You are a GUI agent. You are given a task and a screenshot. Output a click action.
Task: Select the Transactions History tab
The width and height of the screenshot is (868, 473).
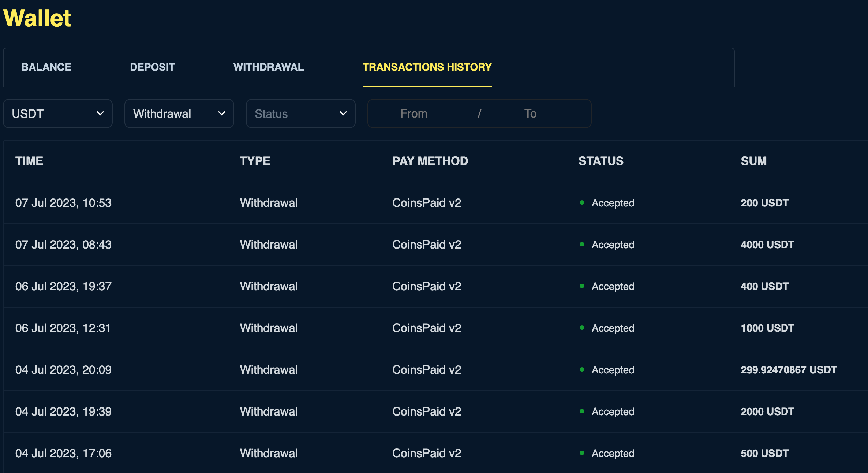point(427,67)
